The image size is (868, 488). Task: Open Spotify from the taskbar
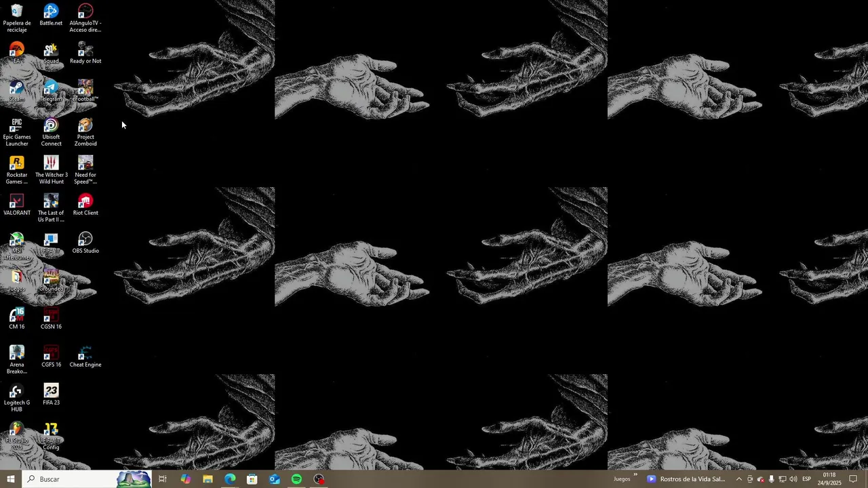point(297,479)
